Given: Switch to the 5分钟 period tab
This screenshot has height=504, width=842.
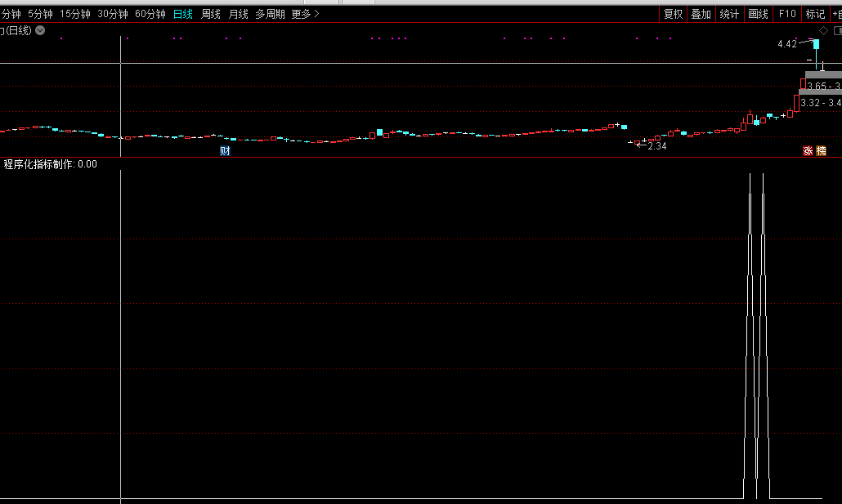Looking at the screenshot, I should click(40, 14).
